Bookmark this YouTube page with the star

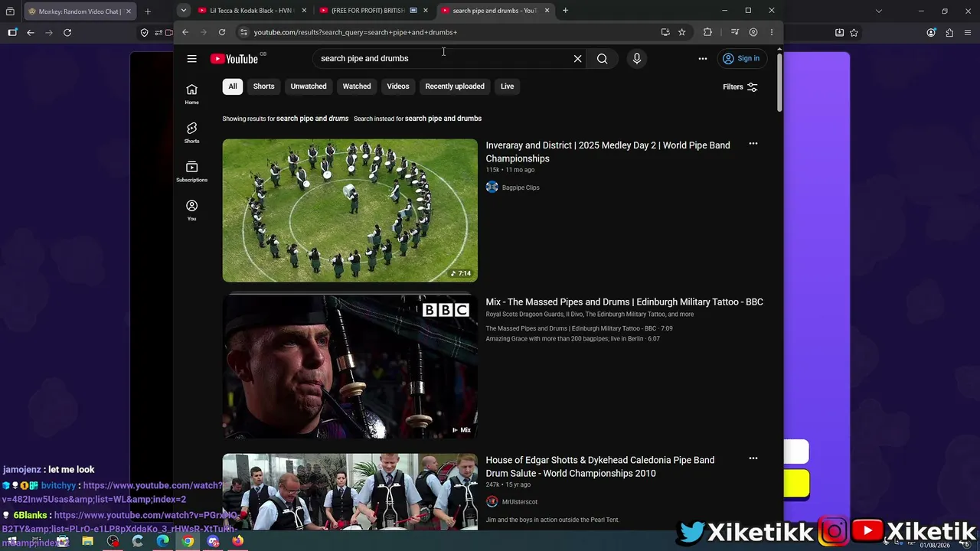[x=682, y=32]
